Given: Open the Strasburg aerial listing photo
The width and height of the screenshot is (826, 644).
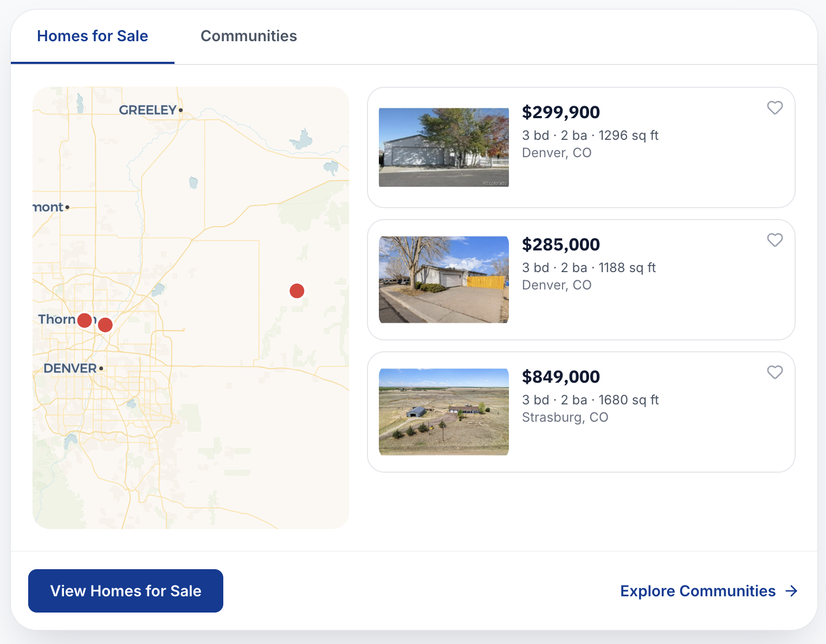Looking at the screenshot, I should (x=444, y=412).
